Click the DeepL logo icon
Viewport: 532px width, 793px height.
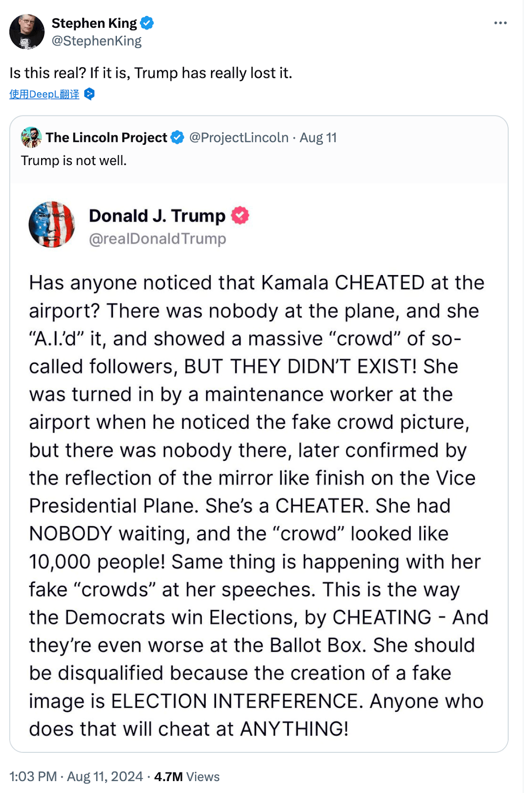click(89, 94)
